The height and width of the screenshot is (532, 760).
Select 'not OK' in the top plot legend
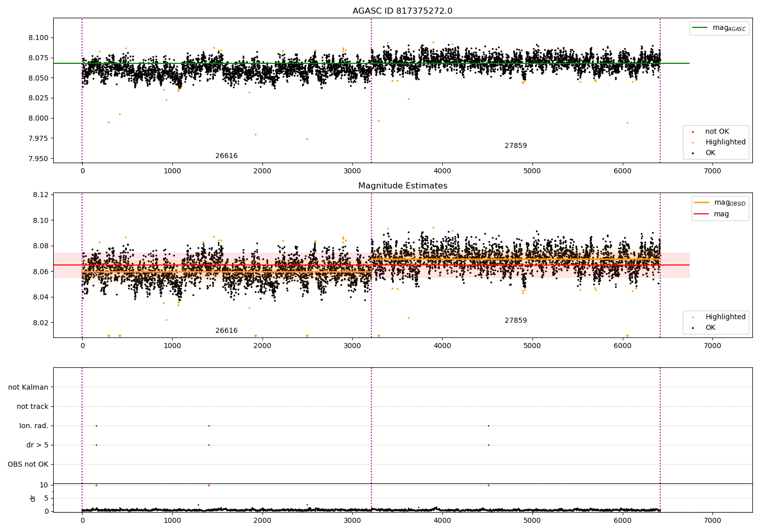[717, 132]
